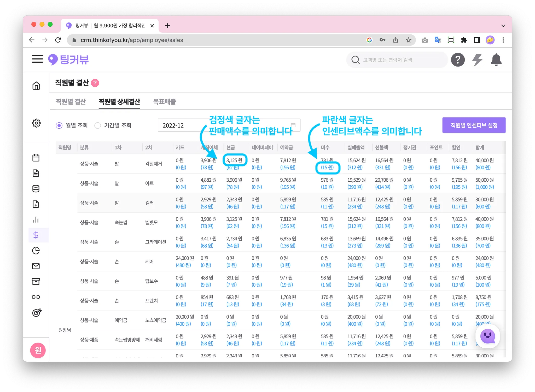Viewport: 535px width, 392px height.
Task: Select the dollar sign sales icon
Action: [36, 235]
